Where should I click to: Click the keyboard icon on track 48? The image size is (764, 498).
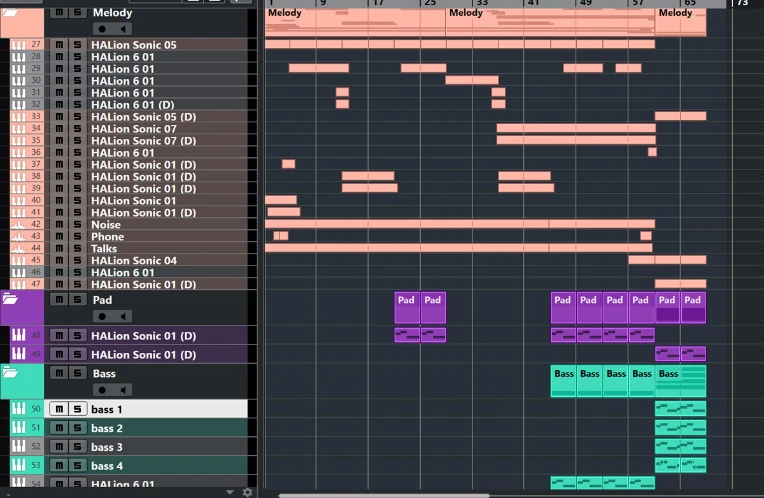19,335
